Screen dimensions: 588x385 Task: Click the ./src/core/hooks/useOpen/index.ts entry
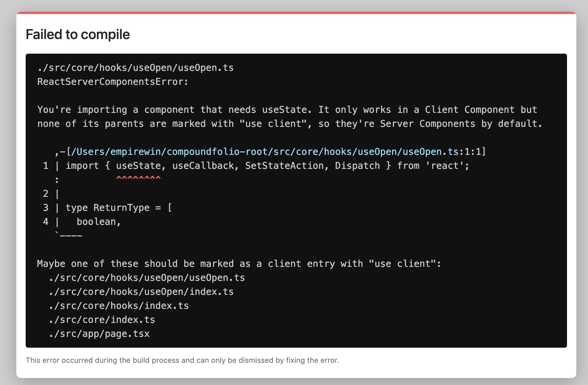[x=141, y=292]
